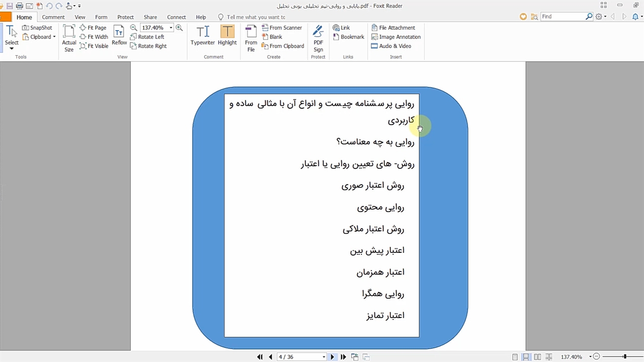Click the Reflow view icon

pos(119,35)
